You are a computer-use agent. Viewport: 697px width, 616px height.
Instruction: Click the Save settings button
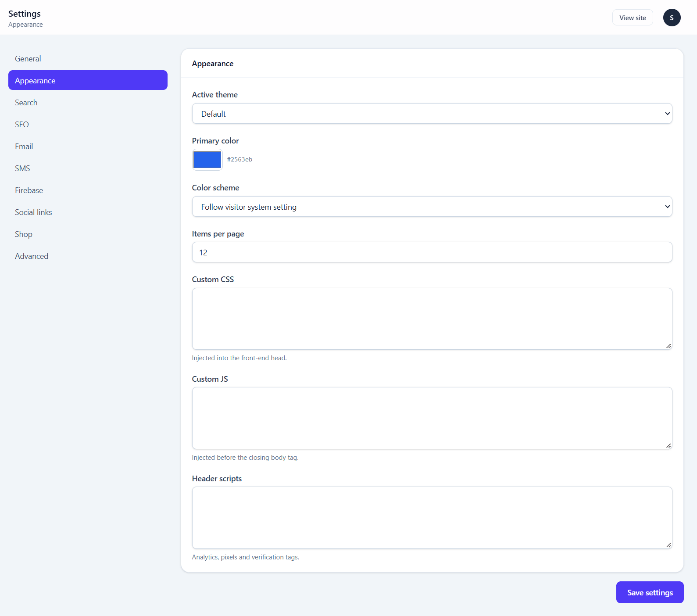pyautogui.click(x=650, y=592)
